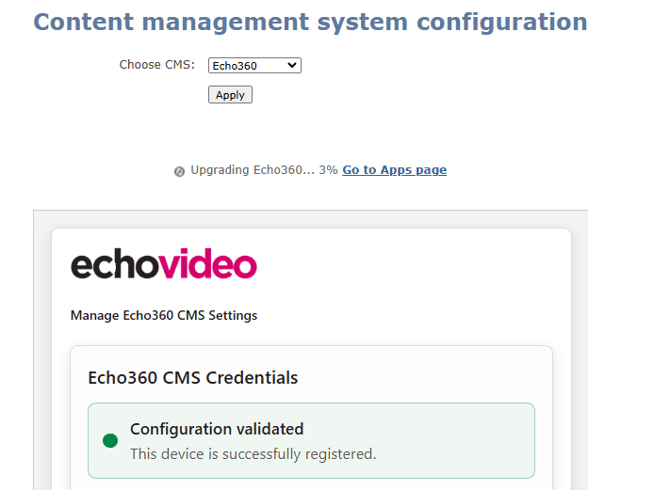Click the Choose CMS label
Image resolution: width=670 pixels, height=490 pixels.
[x=157, y=65]
